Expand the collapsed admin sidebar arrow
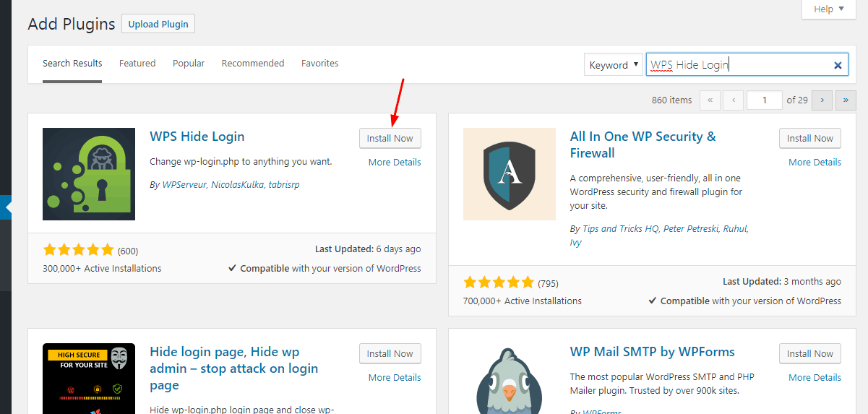 pos(9,207)
